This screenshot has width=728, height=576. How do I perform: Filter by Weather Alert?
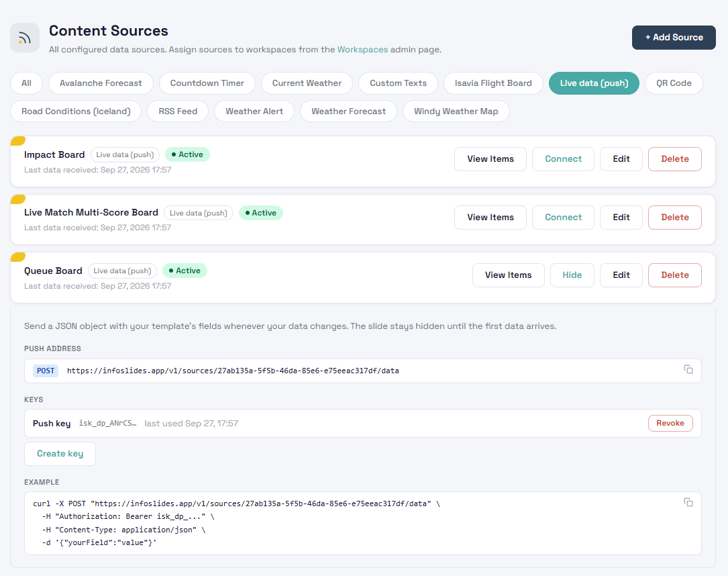point(254,111)
